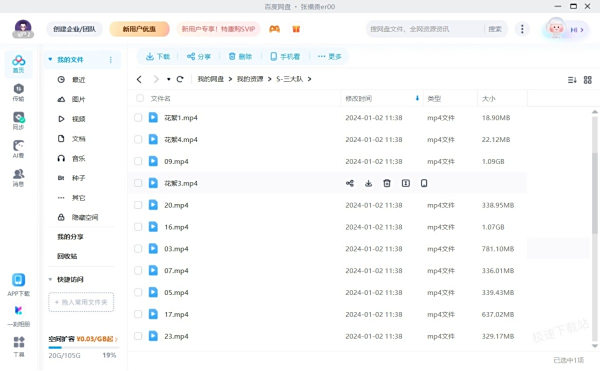Click the game controller icon in top bar
The width and height of the screenshot is (600, 371).
coord(274,29)
